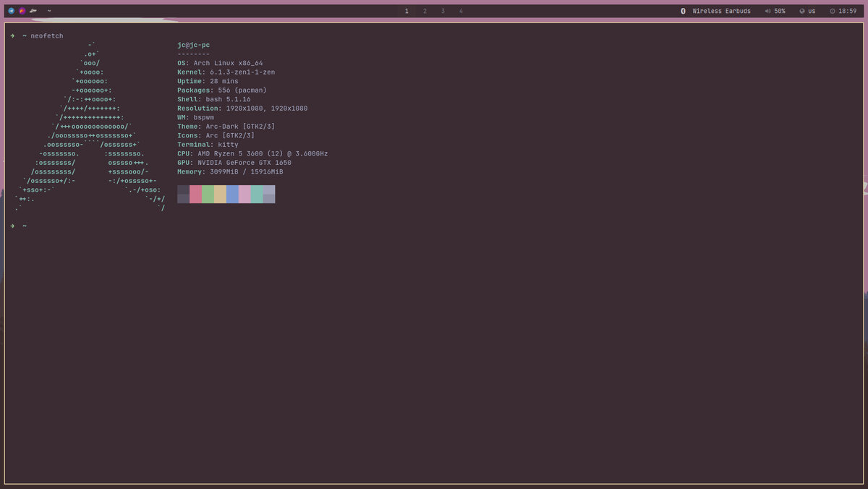Select the pink neofetch color block
The width and height of the screenshot is (868, 489).
[244, 194]
